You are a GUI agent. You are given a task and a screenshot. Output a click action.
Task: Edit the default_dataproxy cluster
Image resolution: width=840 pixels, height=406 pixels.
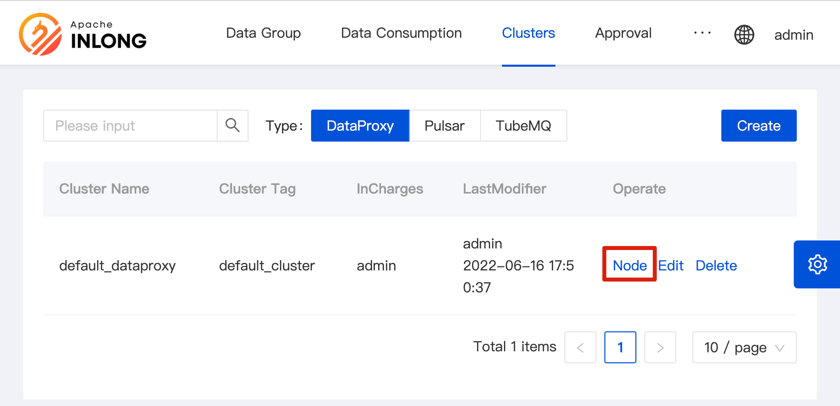pos(670,265)
